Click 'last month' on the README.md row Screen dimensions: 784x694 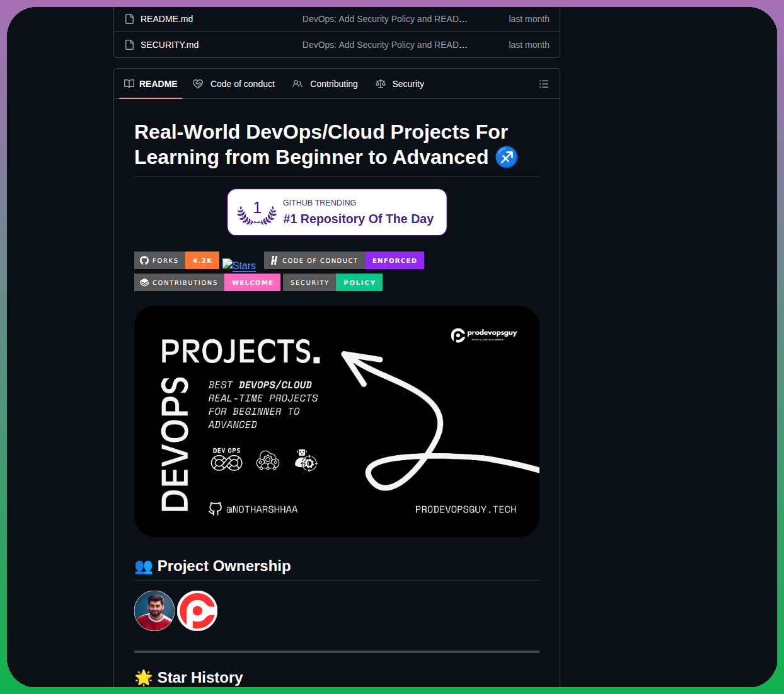tap(529, 19)
